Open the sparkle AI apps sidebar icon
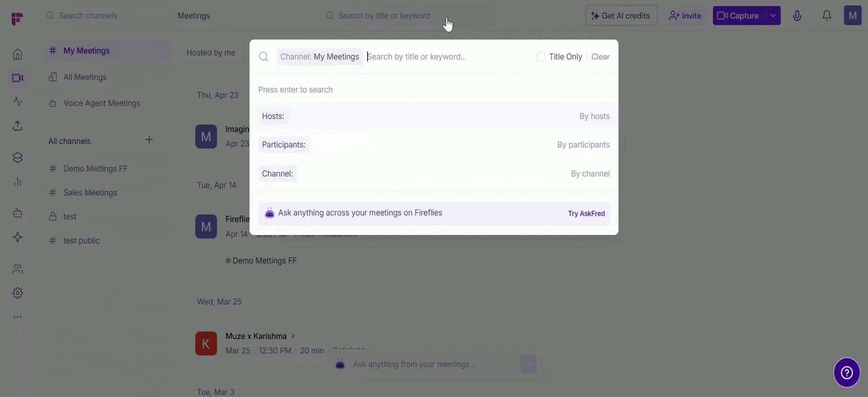 tap(18, 237)
